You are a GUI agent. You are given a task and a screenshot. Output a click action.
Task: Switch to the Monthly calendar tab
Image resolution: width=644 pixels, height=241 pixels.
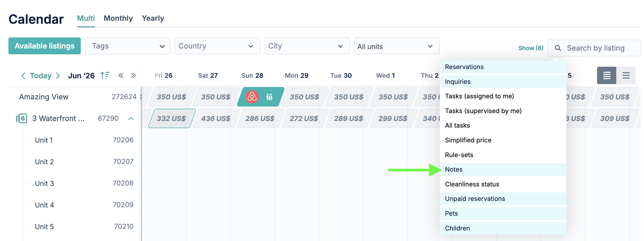pyautogui.click(x=118, y=18)
